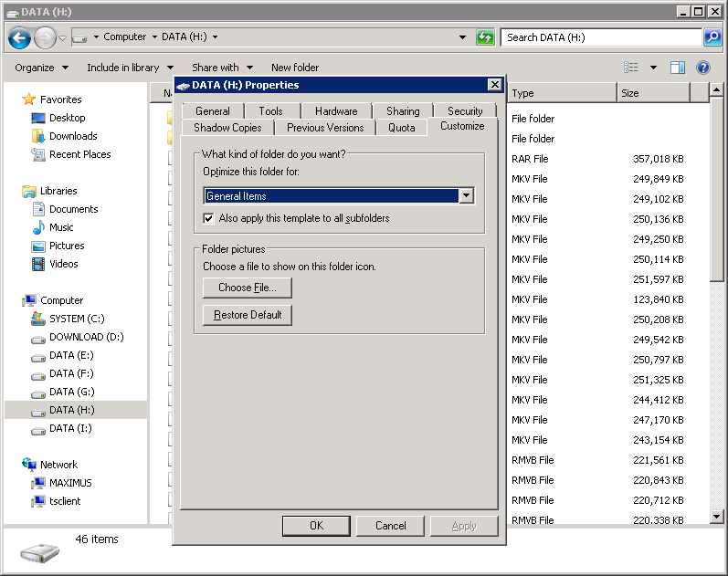Click the tsclient network computer icon
This screenshot has width=728, height=576.
tap(38, 501)
